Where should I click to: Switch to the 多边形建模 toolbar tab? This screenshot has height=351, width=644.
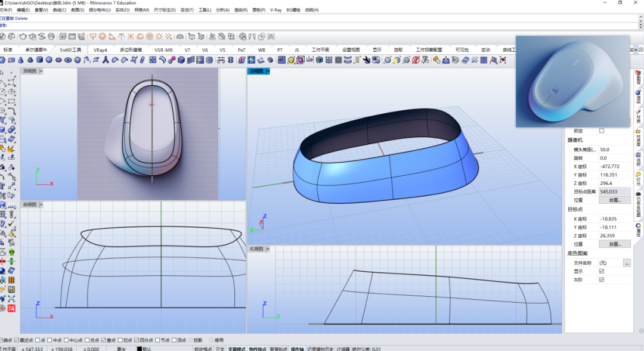tap(131, 49)
